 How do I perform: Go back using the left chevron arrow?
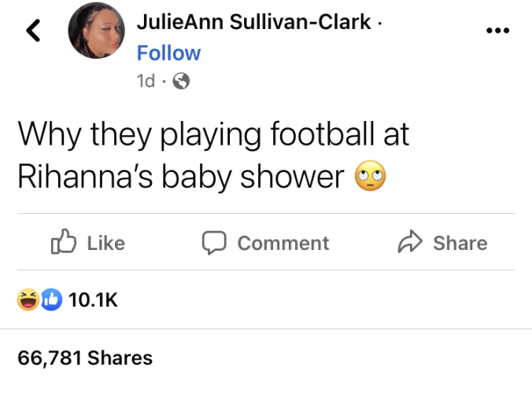[34, 31]
